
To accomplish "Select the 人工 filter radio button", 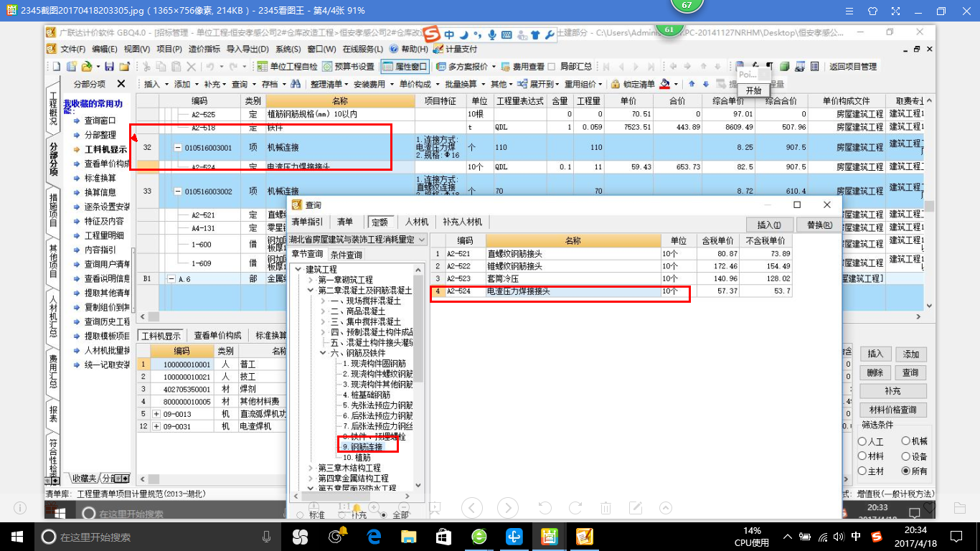I will click(x=862, y=442).
